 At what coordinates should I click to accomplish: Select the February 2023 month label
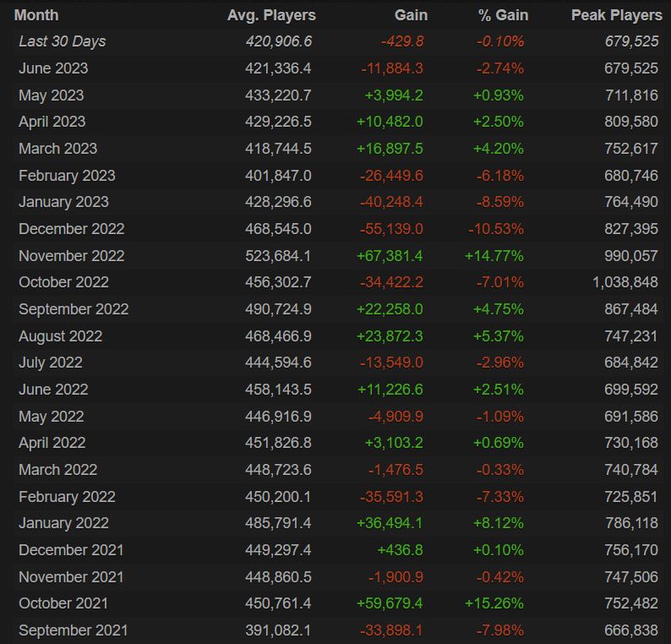pyautogui.click(x=68, y=176)
